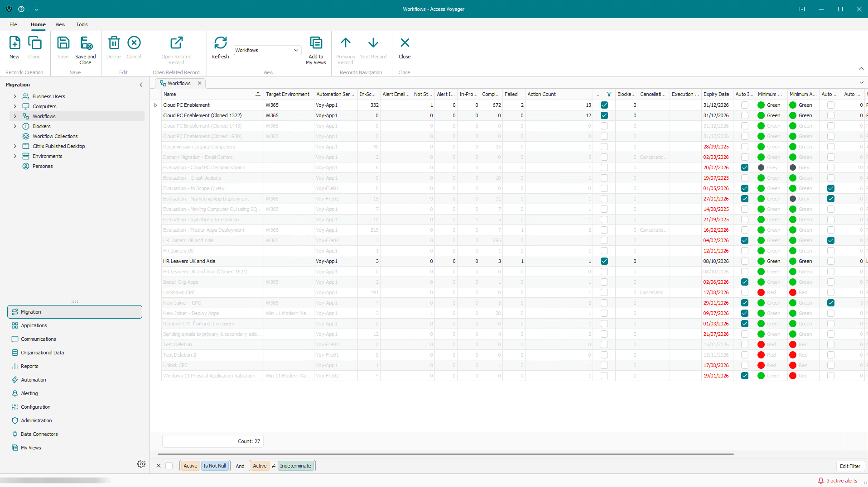Toggle Auto I... checkbox for Evaluation - Cloud PC Decommissioning
The width and height of the screenshot is (868, 487).
tap(745, 167)
